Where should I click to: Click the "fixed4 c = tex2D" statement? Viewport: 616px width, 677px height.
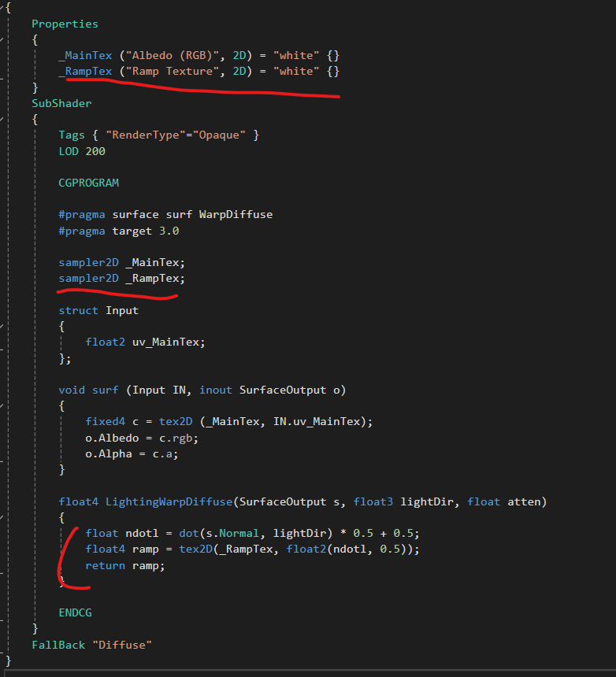coord(229,422)
